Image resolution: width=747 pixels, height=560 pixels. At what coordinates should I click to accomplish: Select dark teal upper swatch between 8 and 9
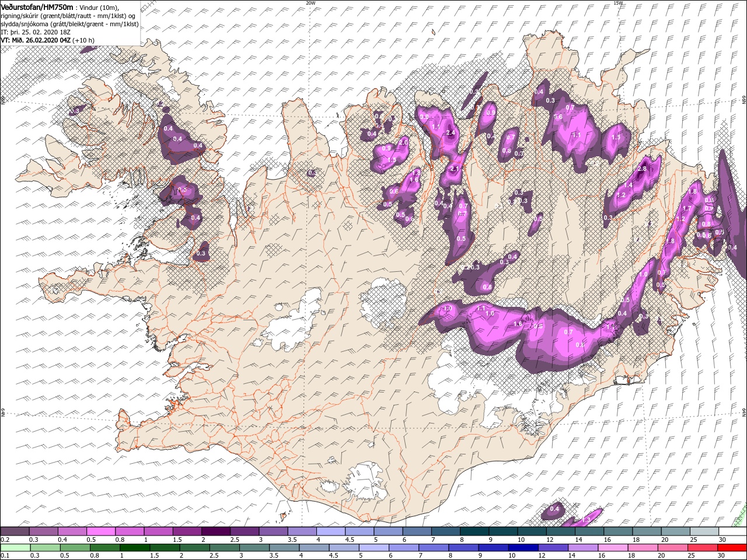474,531
